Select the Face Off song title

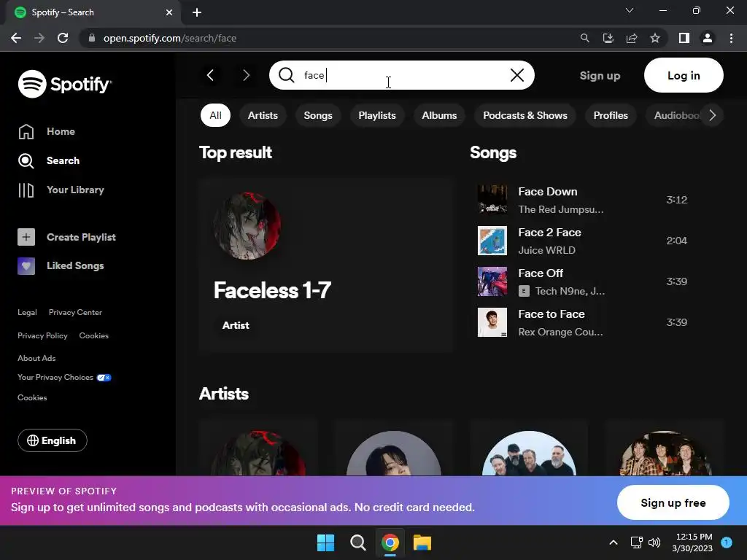click(x=541, y=273)
